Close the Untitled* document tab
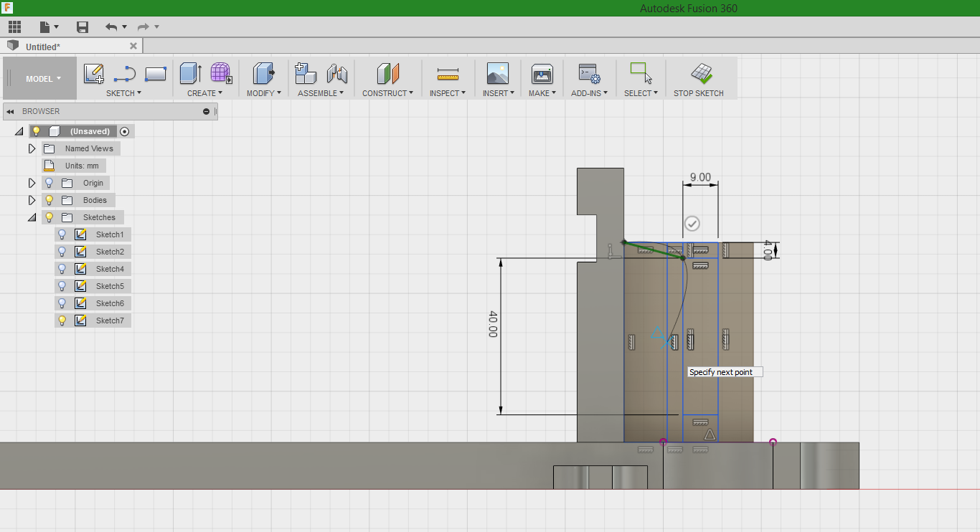Screen dimensions: 980x532 133,46
